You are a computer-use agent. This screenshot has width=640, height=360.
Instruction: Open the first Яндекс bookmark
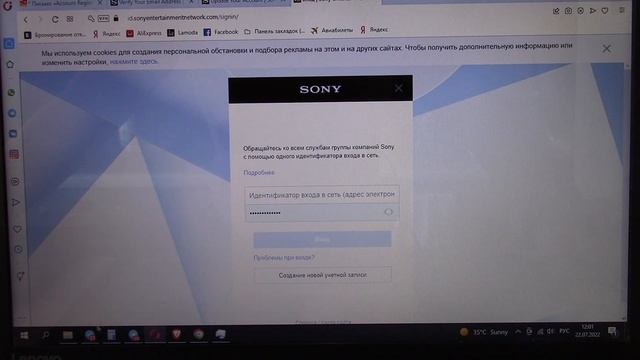107,34
